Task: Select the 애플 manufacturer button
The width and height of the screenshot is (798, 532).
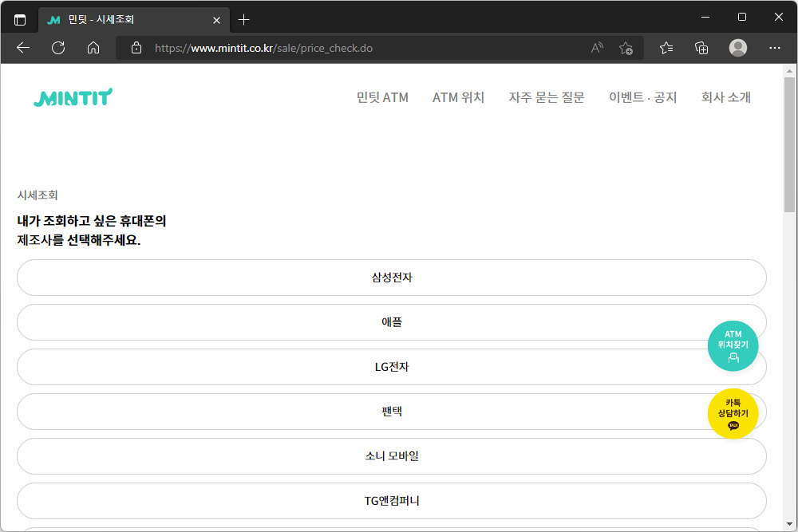Action: point(391,322)
